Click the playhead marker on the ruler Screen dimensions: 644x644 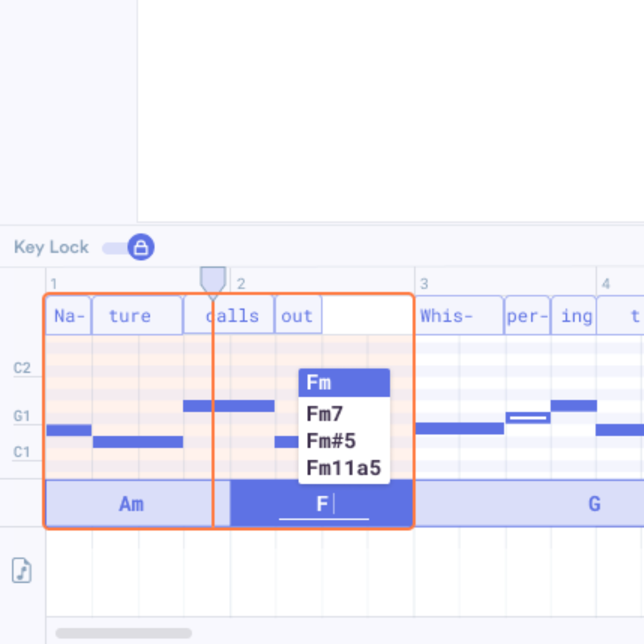coord(213,279)
